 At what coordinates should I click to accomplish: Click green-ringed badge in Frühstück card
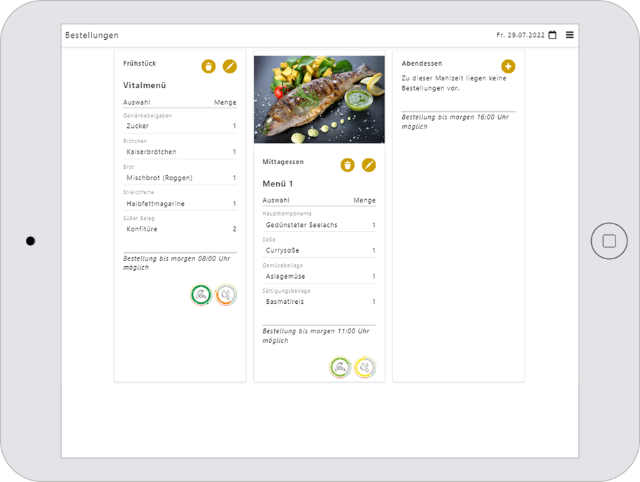coord(202,295)
